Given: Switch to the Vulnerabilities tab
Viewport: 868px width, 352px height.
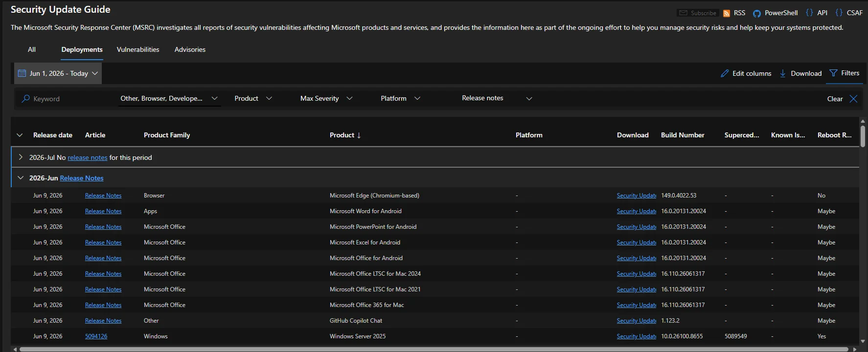Looking at the screenshot, I should [x=138, y=49].
